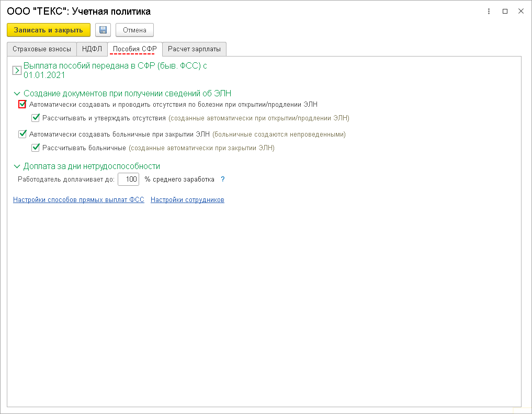
Task: Close the Учетная политика window
Action: click(520, 11)
